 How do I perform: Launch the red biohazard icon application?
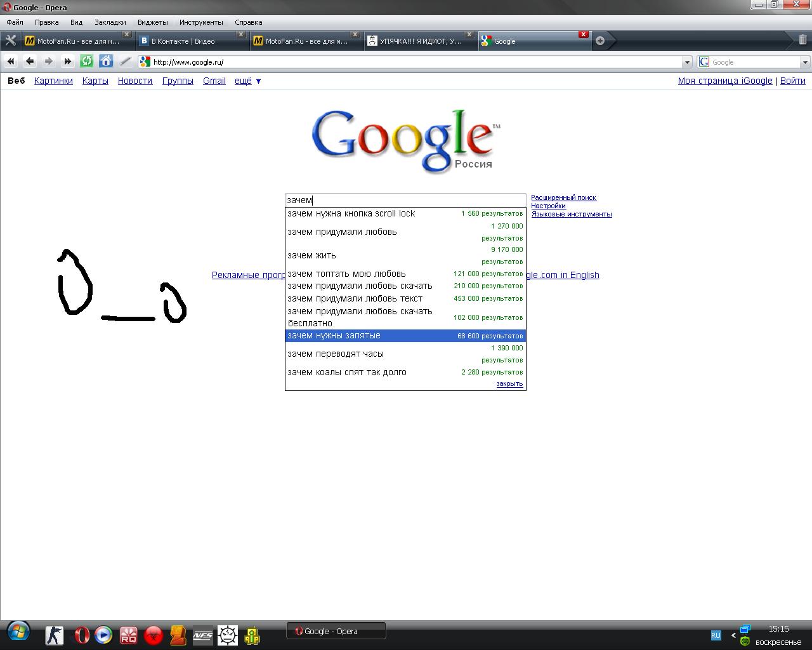(154, 635)
